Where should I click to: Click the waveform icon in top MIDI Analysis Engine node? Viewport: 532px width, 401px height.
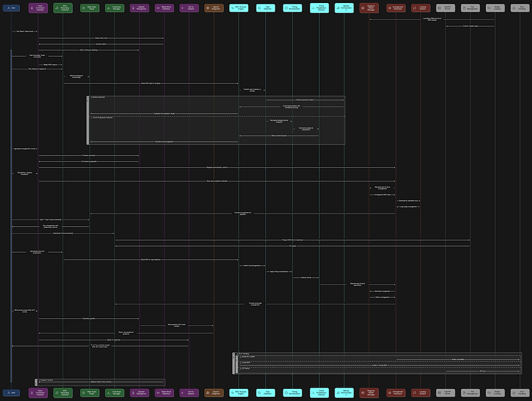tap(232, 8)
